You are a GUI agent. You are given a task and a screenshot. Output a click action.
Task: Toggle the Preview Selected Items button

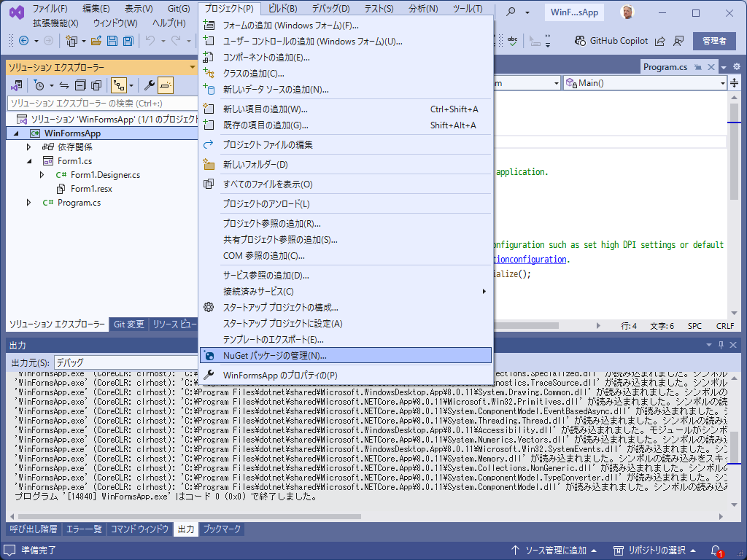click(166, 85)
